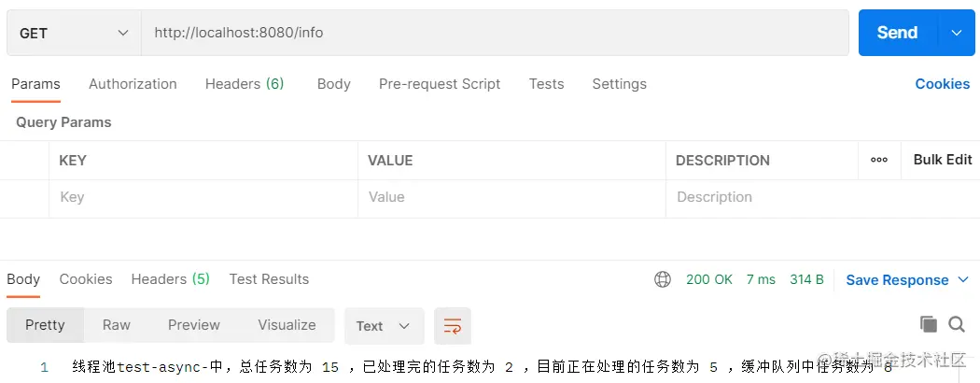
Task: Click response line number 1
Action: point(44,367)
